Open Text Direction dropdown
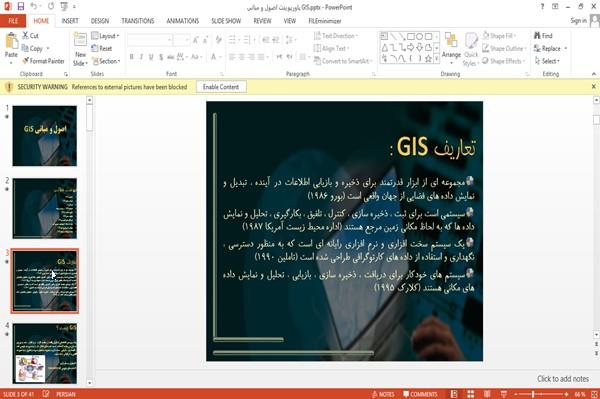 [x=336, y=36]
